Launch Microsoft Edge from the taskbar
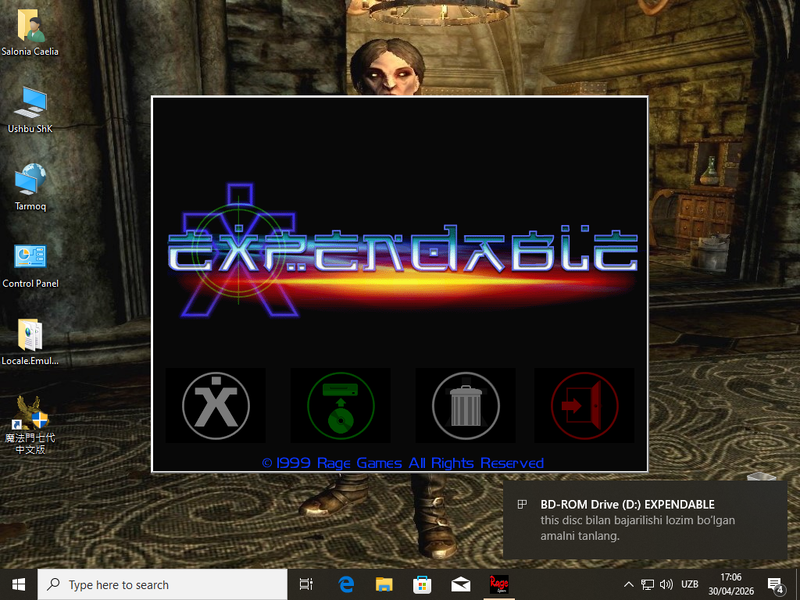 346,585
